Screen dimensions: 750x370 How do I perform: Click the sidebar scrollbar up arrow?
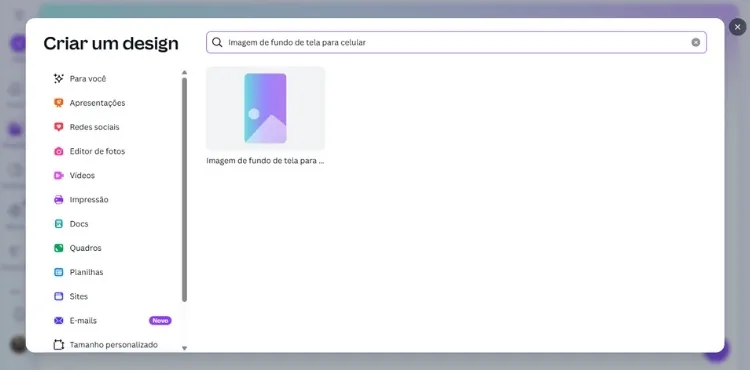(184, 73)
